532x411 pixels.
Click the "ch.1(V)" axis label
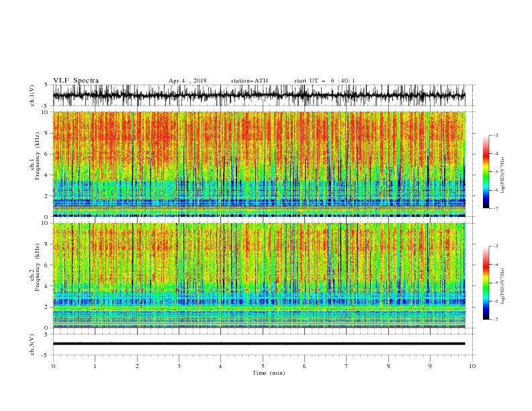tap(32, 95)
